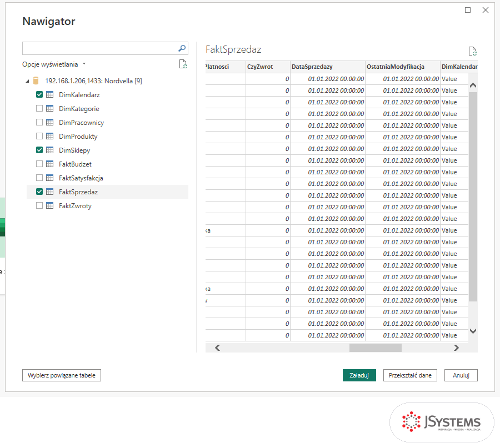Uncheck the DimSklepy checkbox
500x448 pixels.
[39, 150]
